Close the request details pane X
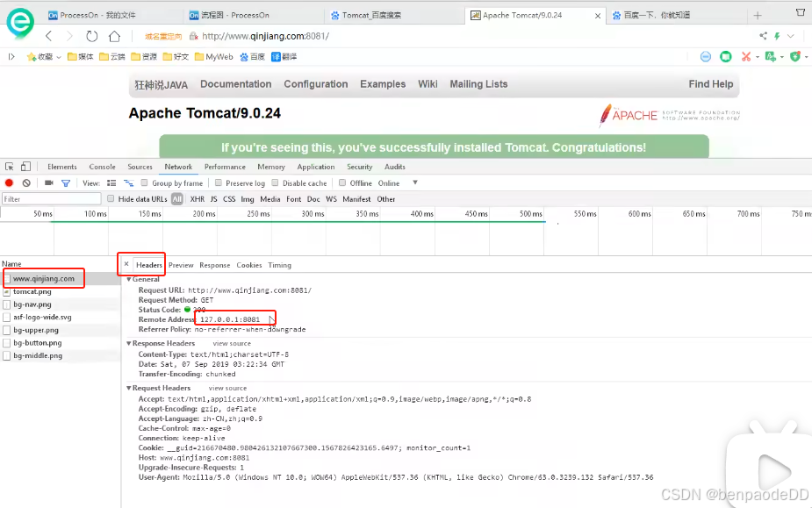The image size is (812, 508). click(126, 264)
